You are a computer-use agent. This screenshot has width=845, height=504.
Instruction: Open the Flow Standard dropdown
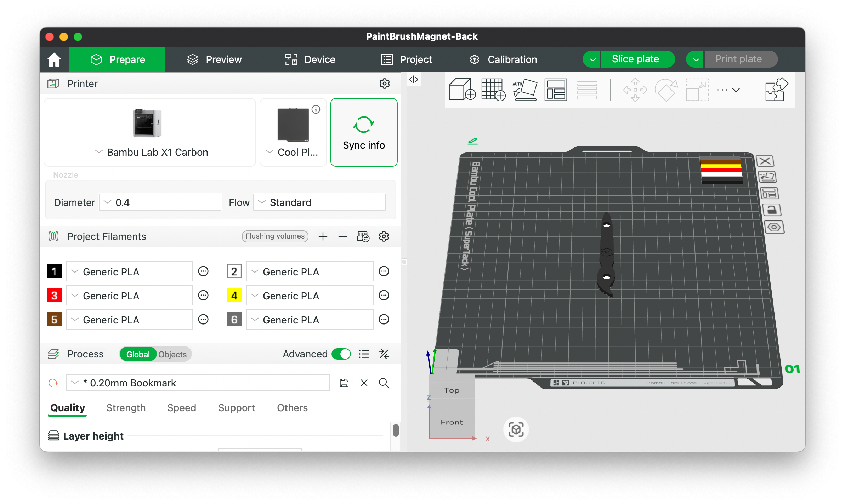point(319,202)
